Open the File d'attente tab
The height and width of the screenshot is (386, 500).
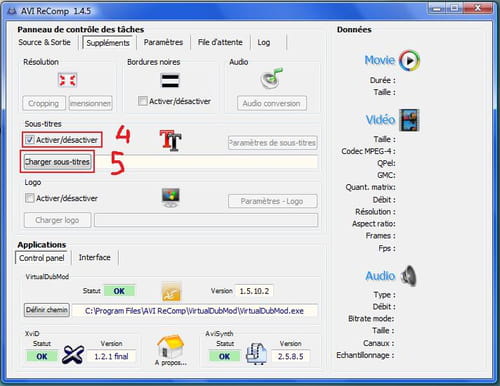click(x=220, y=42)
